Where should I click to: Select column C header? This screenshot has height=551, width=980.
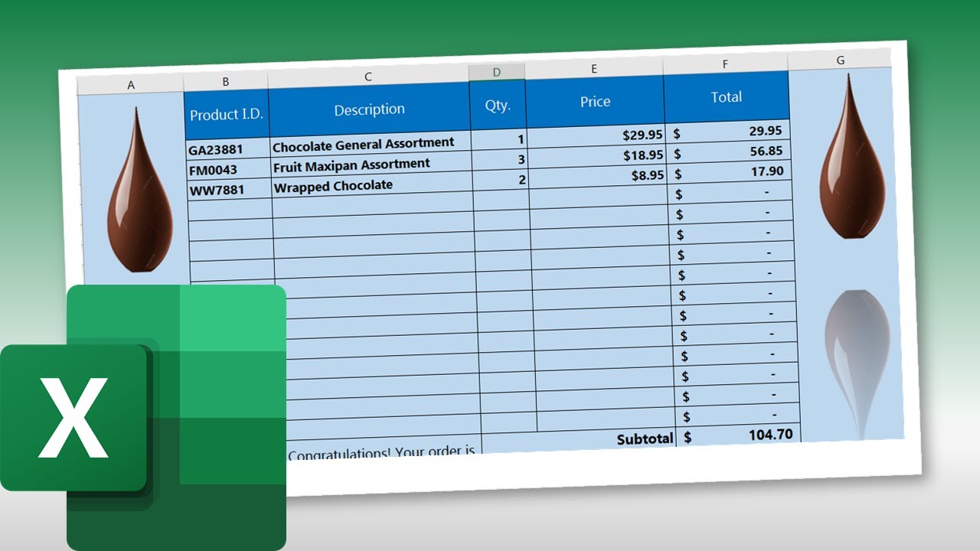368,77
